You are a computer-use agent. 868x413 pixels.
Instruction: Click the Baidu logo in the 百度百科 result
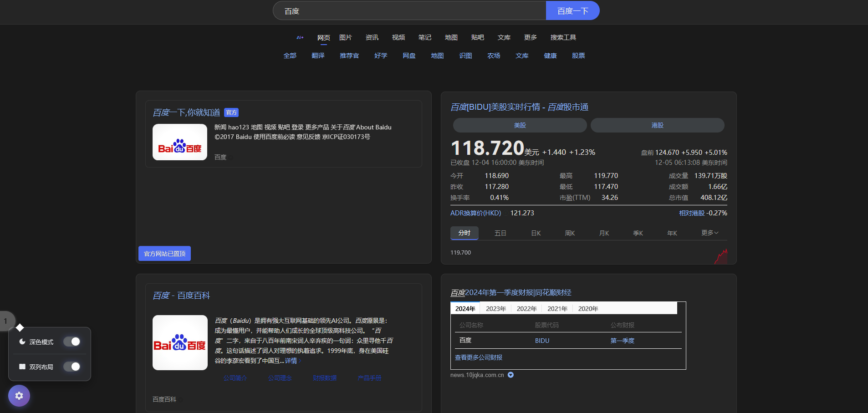coord(180,342)
